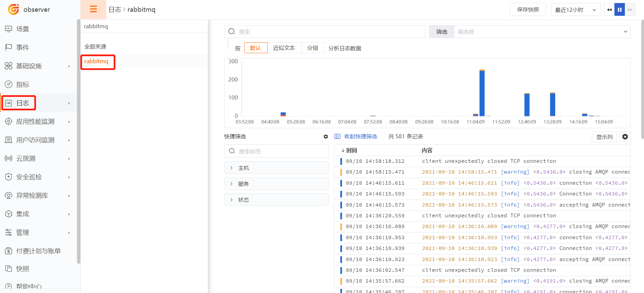Select the 默认 view mode
The image size is (644, 293).
pyautogui.click(x=256, y=48)
